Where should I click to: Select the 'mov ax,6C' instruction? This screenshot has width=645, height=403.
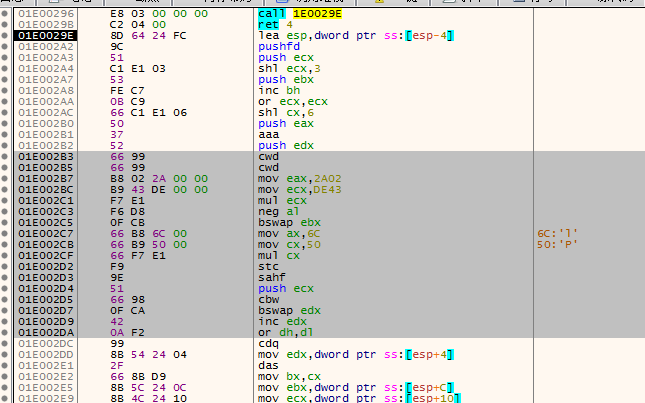[289, 234]
